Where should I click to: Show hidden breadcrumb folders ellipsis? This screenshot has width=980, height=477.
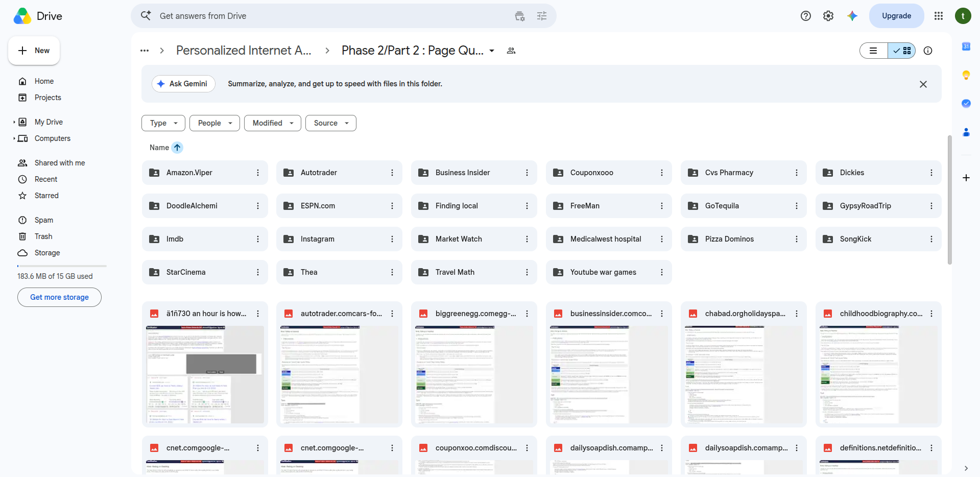click(x=145, y=51)
